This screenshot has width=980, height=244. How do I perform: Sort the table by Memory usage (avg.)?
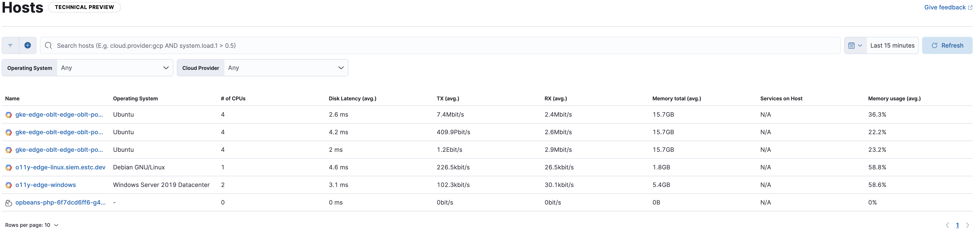tap(894, 98)
